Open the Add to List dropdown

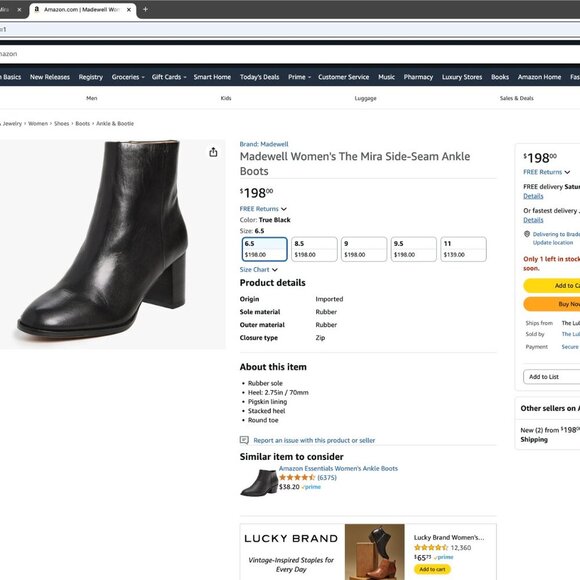551,377
